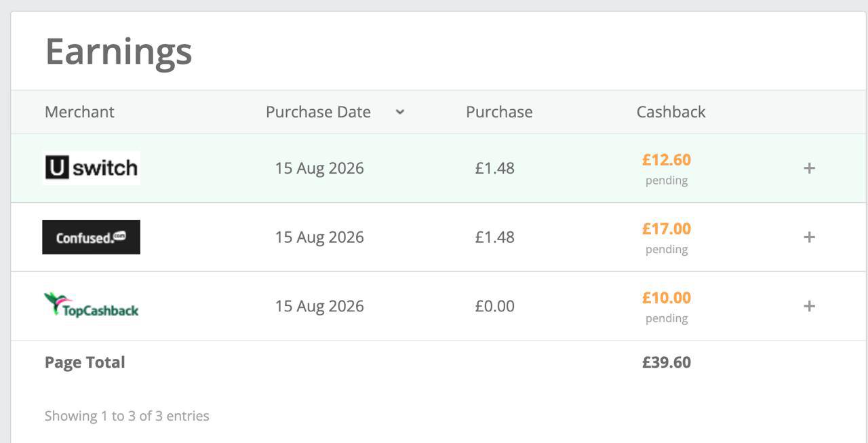Viewport: 868px width, 443px height.
Task: Sort by Purchase column header
Action: point(499,112)
